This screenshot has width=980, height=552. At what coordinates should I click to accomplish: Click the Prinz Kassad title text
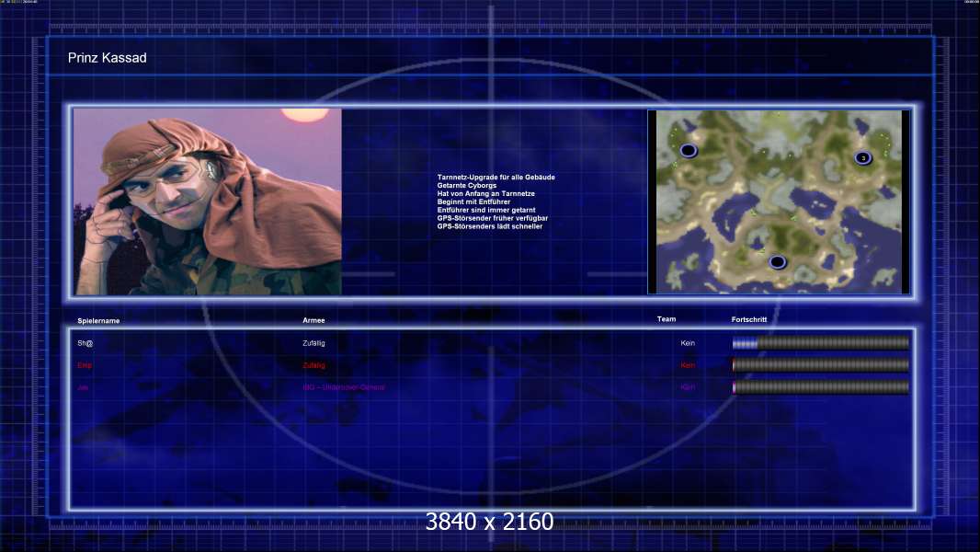tap(107, 58)
